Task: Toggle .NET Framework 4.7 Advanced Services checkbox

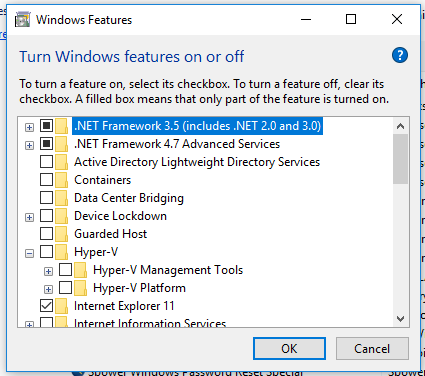Action: pyautogui.click(x=46, y=144)
